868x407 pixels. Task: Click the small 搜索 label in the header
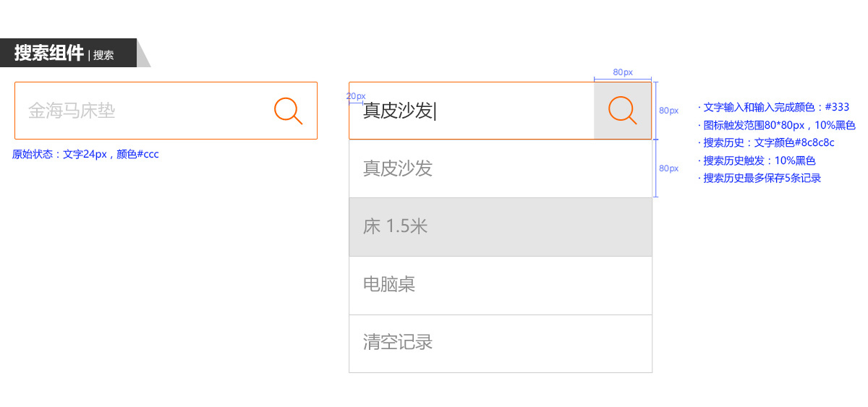coord(103,55)
